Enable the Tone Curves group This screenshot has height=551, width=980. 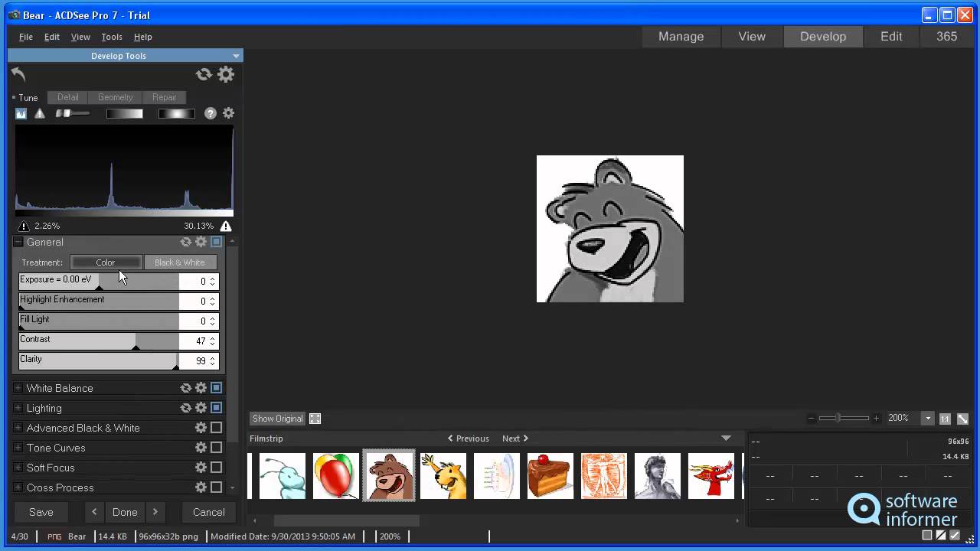(217, 448)
